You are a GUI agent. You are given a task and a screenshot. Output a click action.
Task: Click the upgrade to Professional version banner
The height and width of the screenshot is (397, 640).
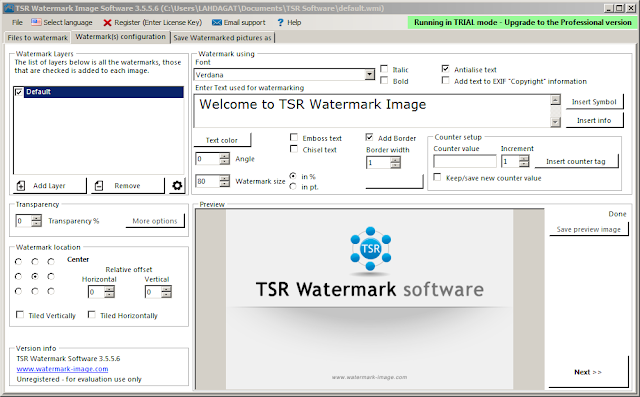point(522,22)
